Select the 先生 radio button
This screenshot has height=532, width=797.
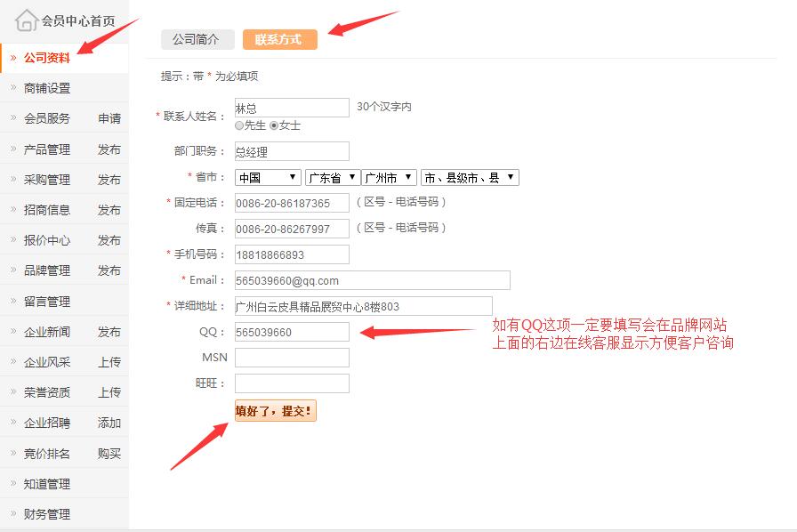239,126
